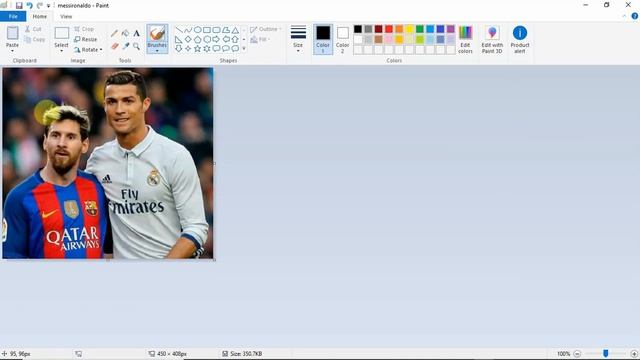The width and height of the screenshot is (640, 360).
Task: Make Color 1 the active color
Action: 323,39
